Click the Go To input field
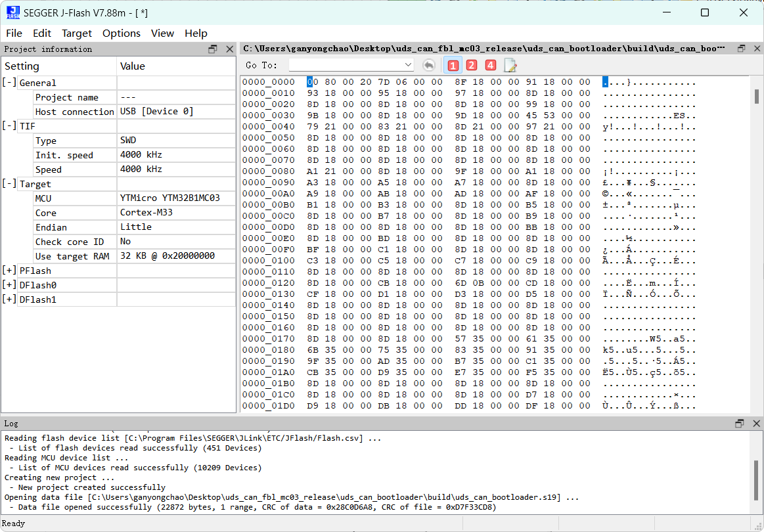Image resolution: width=764 pixels, height=532 pixels. pyautogui.click(x=346, y=65)
